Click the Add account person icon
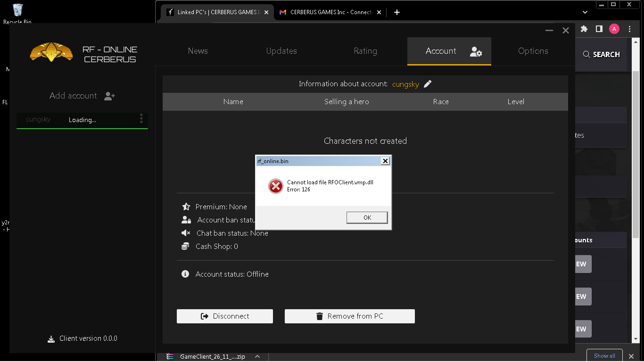This screenshot has height=362, width=644. (109, 96)
